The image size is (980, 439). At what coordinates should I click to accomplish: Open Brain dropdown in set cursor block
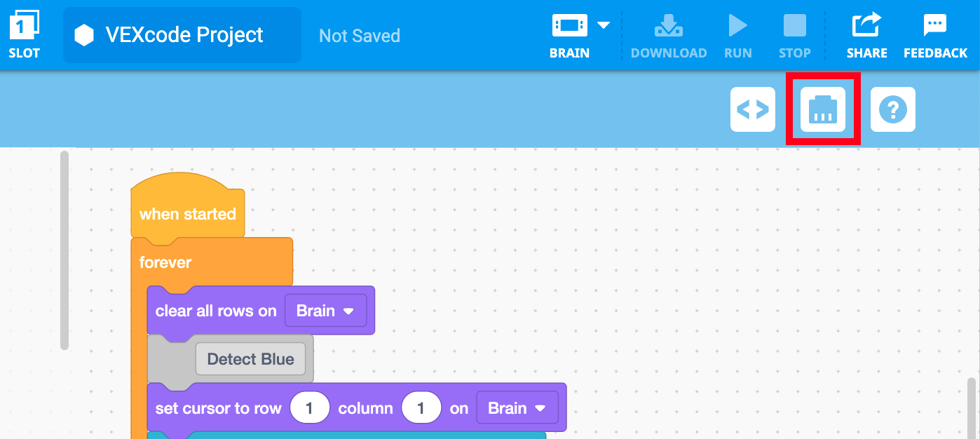pyautogui.click(x=517, y=408)
